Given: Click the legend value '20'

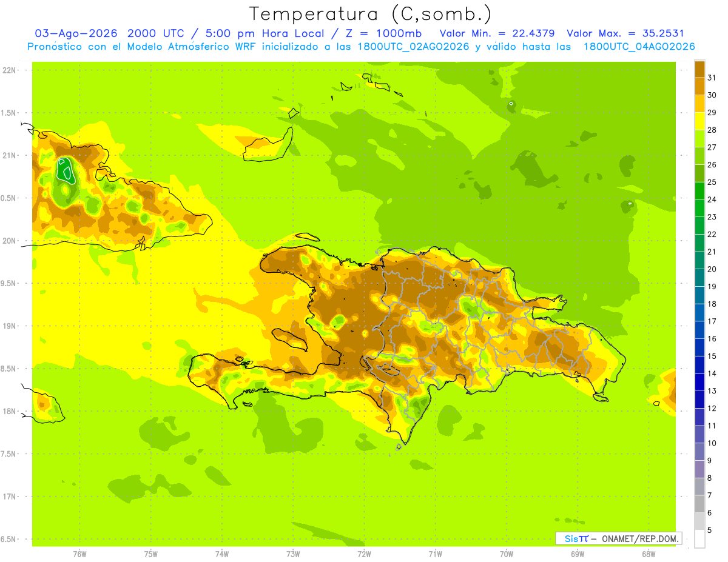Looking at the screenshot, I should pos(712,269).
